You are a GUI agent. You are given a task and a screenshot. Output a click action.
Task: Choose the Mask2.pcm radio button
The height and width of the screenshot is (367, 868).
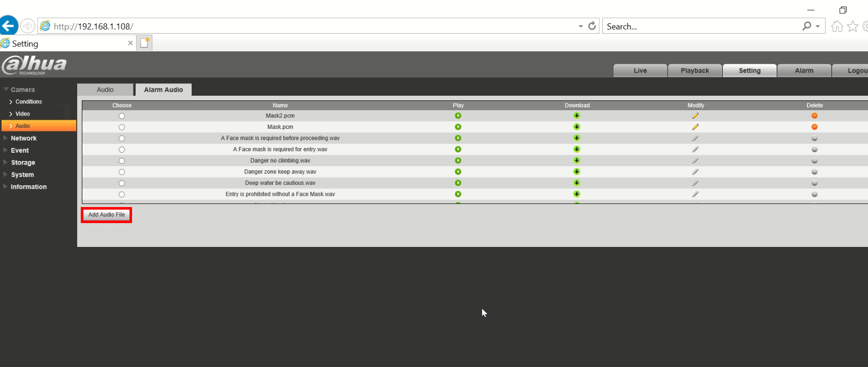point(122,116)
